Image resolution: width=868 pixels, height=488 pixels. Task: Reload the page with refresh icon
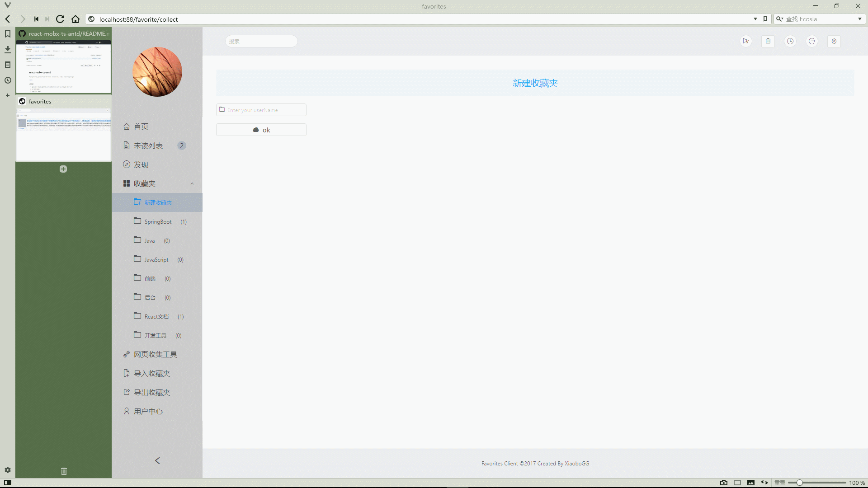[x=60, y=19]
